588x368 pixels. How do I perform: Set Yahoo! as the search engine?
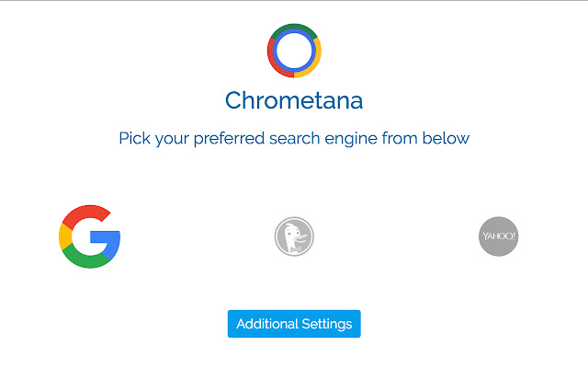499,236
